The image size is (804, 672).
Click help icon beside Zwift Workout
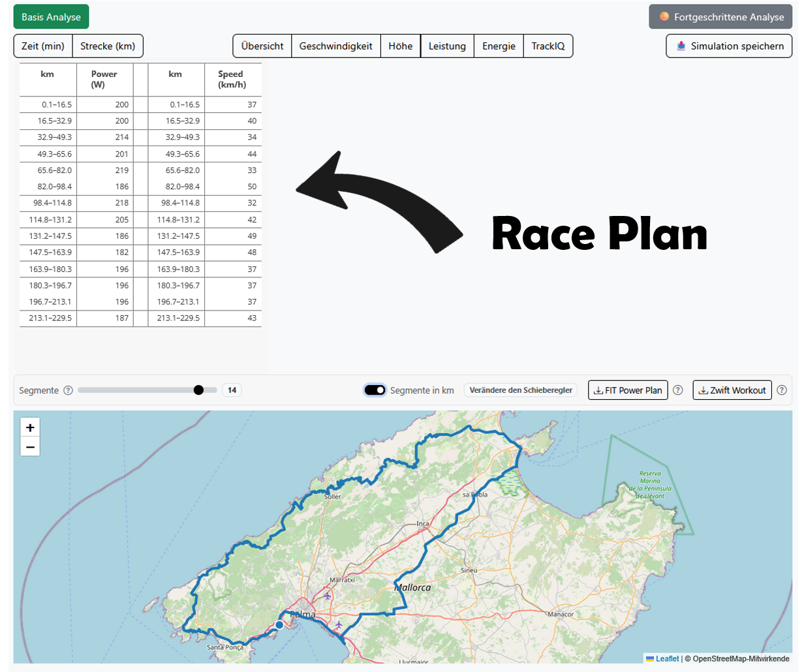782,390
